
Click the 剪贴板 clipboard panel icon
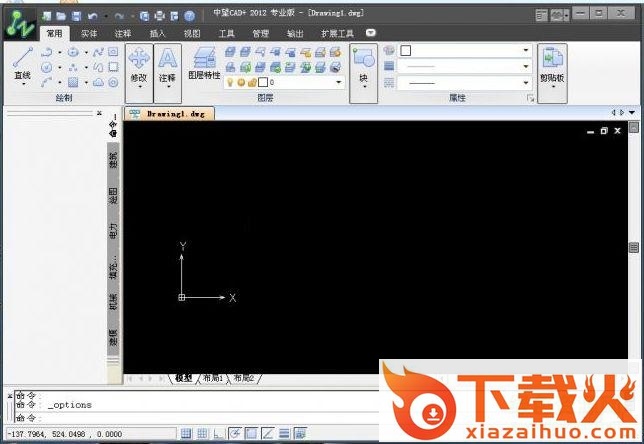[x=552, y=58]
